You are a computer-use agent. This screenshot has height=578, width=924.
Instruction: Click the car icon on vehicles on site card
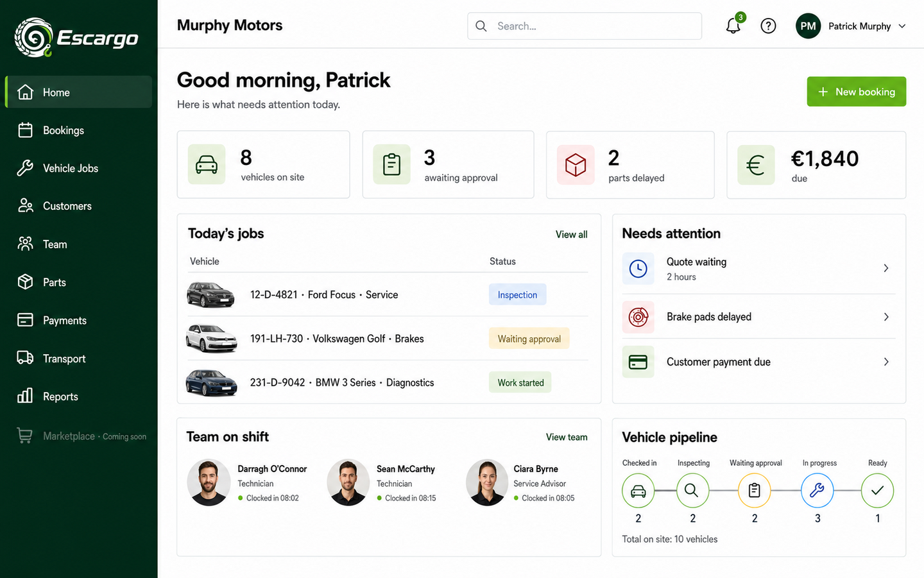pyautogui.click(x=207, y=164)
